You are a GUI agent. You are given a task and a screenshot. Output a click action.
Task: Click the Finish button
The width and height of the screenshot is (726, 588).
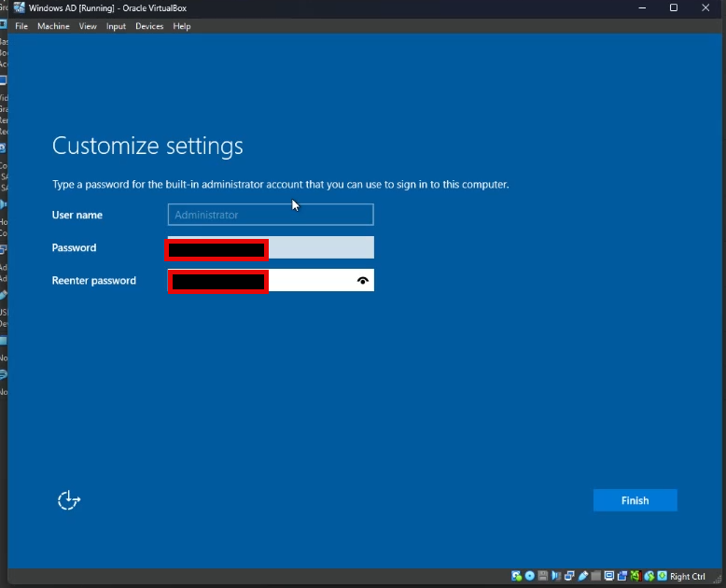click(635, 500)
